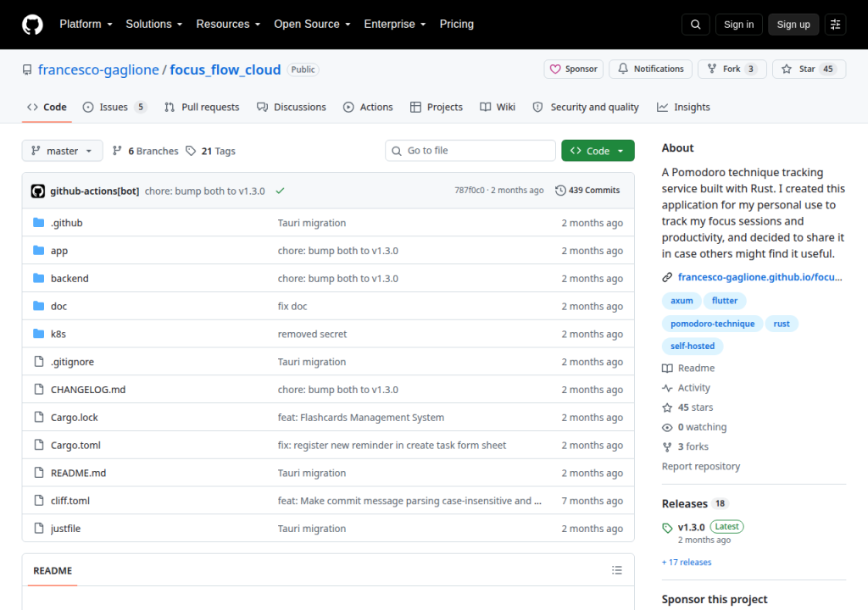Click the rust topic tag
This screenshot has width=868, height=610.
782,324
